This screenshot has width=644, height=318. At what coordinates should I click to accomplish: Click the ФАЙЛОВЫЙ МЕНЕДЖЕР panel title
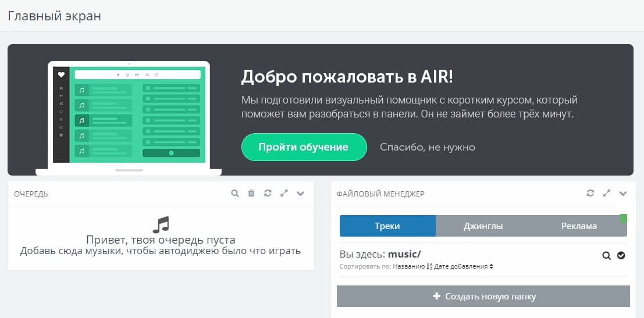tap(380, 194)
